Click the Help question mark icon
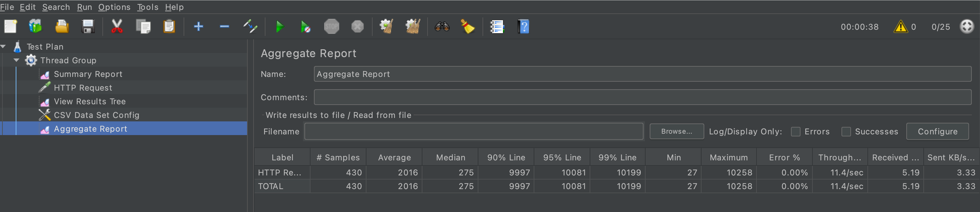The width and height of the screenshot is (980, 212). pos(523,27)
